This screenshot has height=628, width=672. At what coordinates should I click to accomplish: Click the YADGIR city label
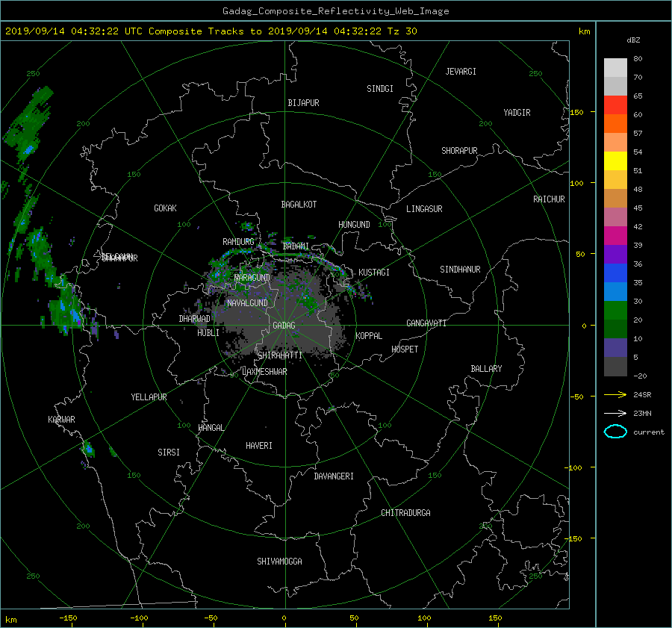click(x=517, y=113)
